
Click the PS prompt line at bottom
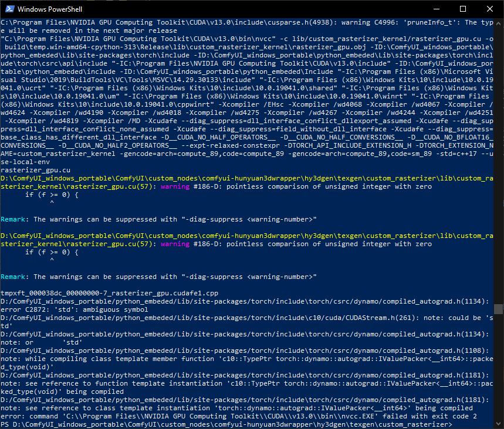click(x=226, y=424)
